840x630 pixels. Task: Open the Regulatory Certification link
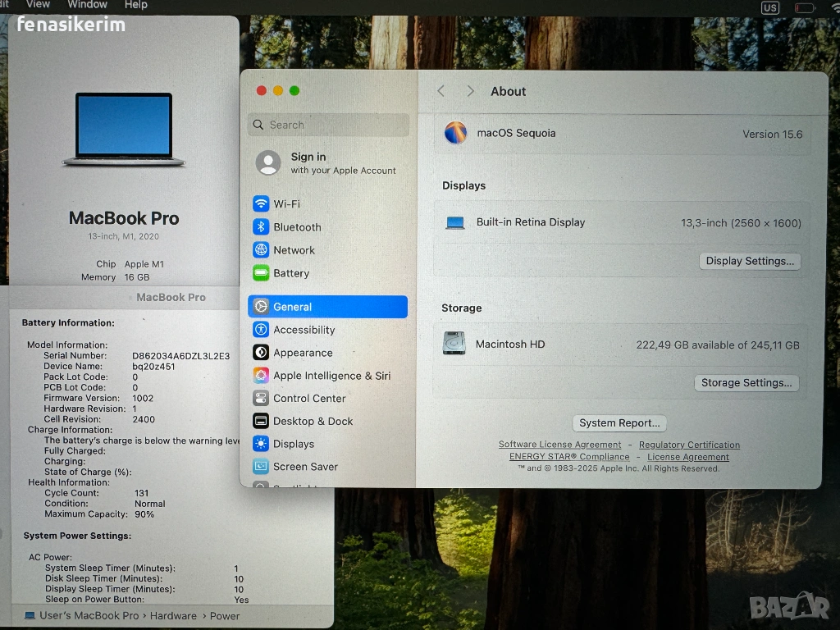click(x=689, y=445)
